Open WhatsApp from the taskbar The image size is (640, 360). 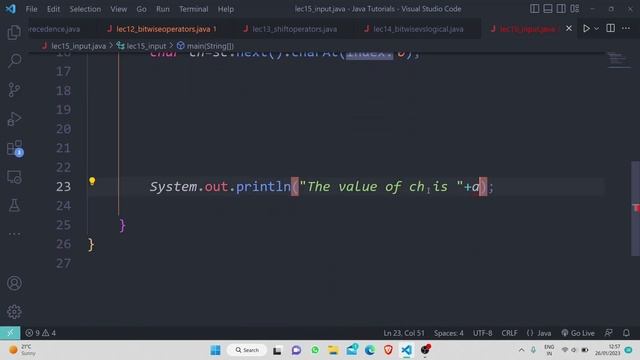pos(315,350)
